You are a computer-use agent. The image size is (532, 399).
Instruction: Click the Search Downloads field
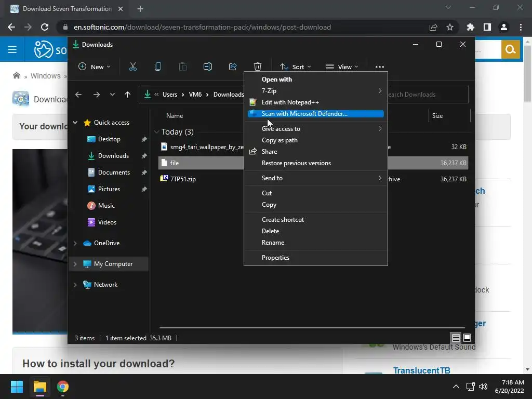click(428, 95)
